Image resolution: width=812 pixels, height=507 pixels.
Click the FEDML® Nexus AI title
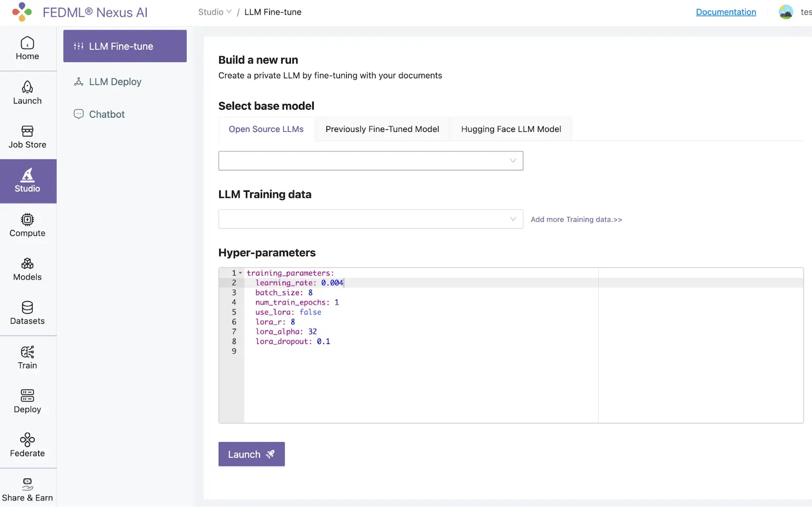click(x=95, y=13)
